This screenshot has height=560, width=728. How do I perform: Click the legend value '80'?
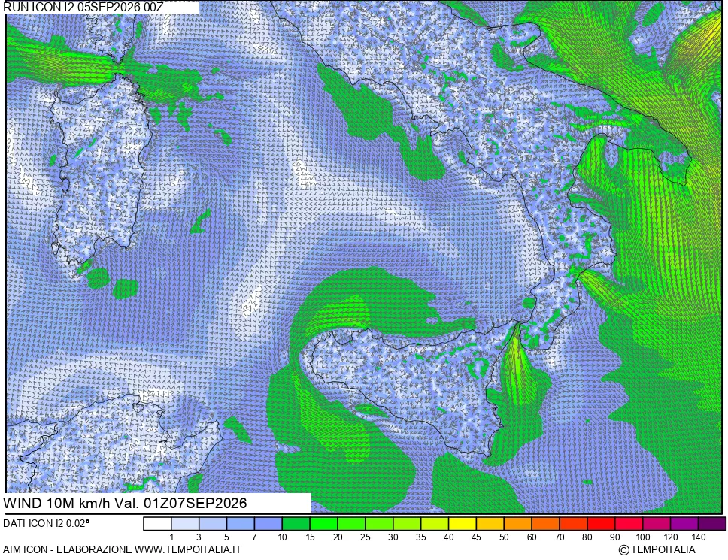(587, 537)
